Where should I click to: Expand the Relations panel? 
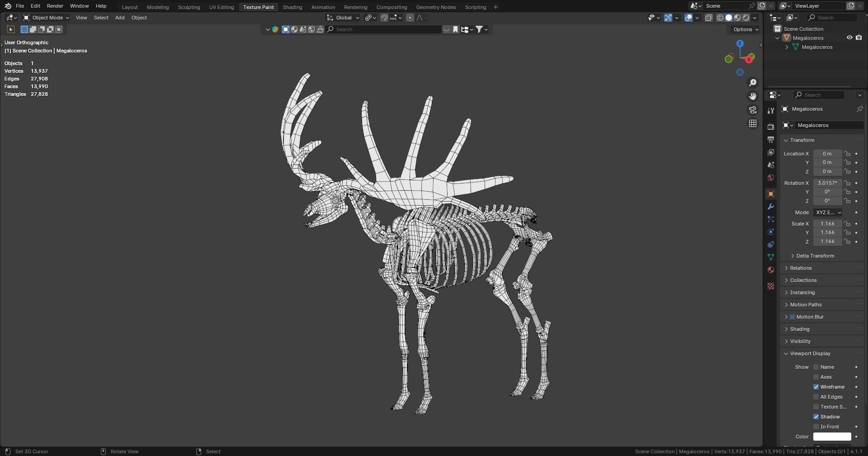801,268
